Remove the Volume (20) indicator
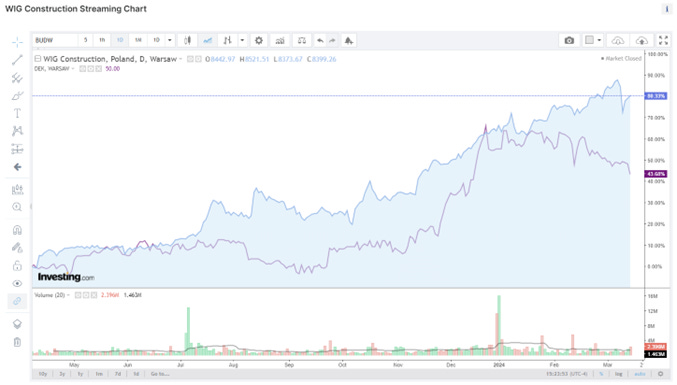677x385 pixels. pyautogui.click(x=94, y=295)
